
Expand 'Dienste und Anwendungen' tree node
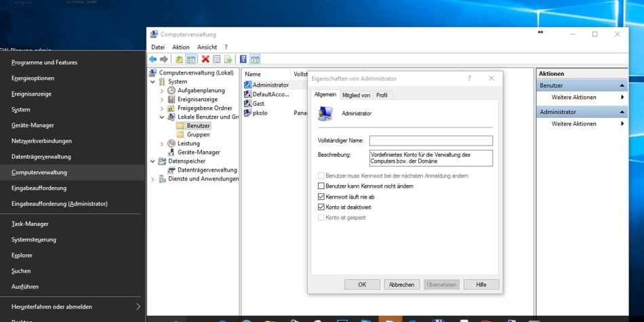tap(153, 179)
